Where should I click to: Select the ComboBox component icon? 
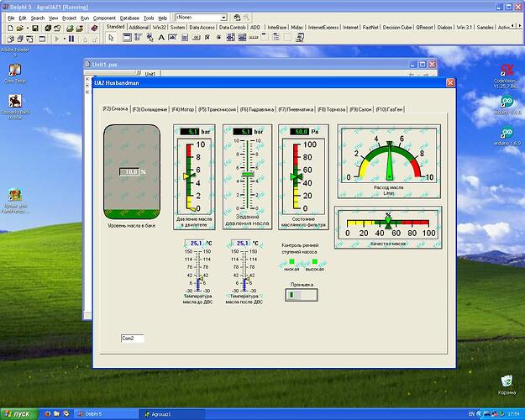tap(242, 38)
